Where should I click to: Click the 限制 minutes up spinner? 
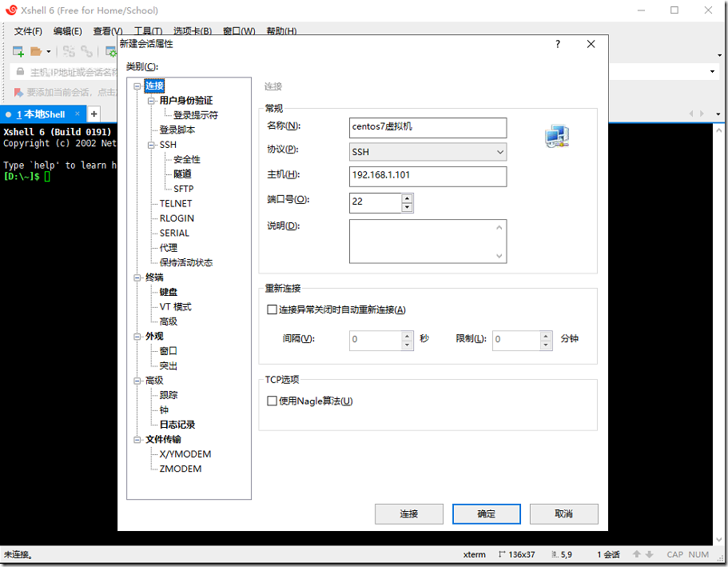[546, 336]
